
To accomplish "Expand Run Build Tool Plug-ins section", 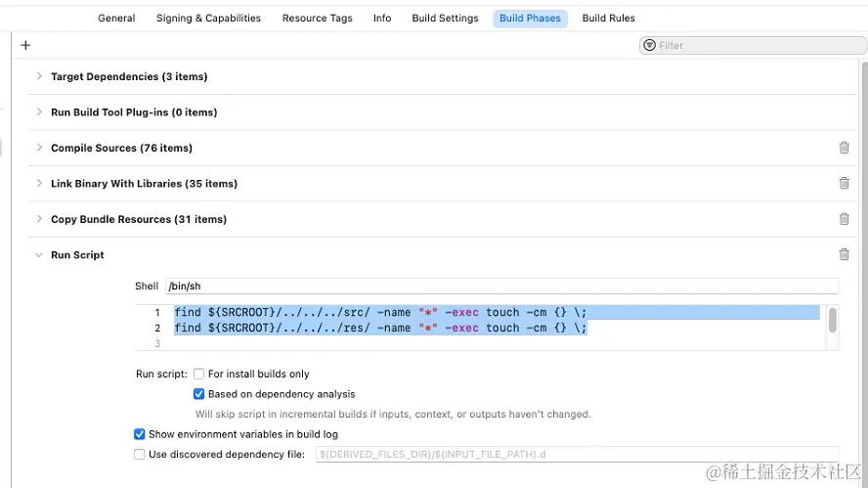I will click(x=39, y=111).
